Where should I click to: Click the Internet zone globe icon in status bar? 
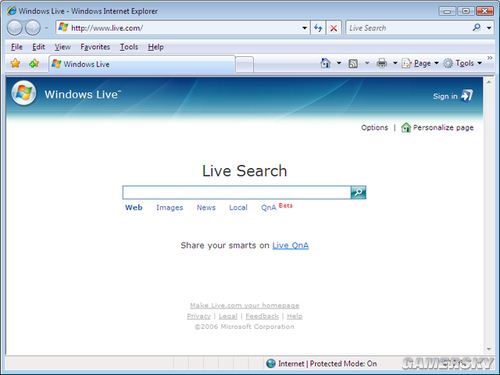point(271,363)
